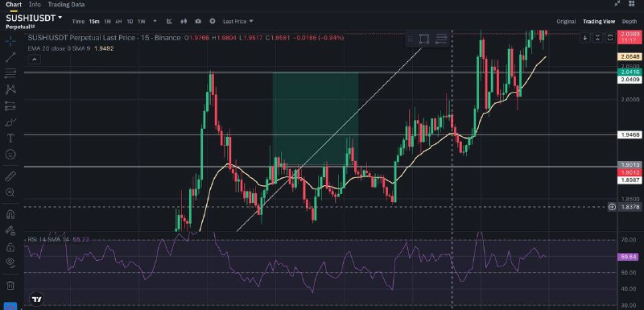The width and height of the screenshot is (644, 310).
Task: Select the ruler measure tool
Action: point(10,176)
